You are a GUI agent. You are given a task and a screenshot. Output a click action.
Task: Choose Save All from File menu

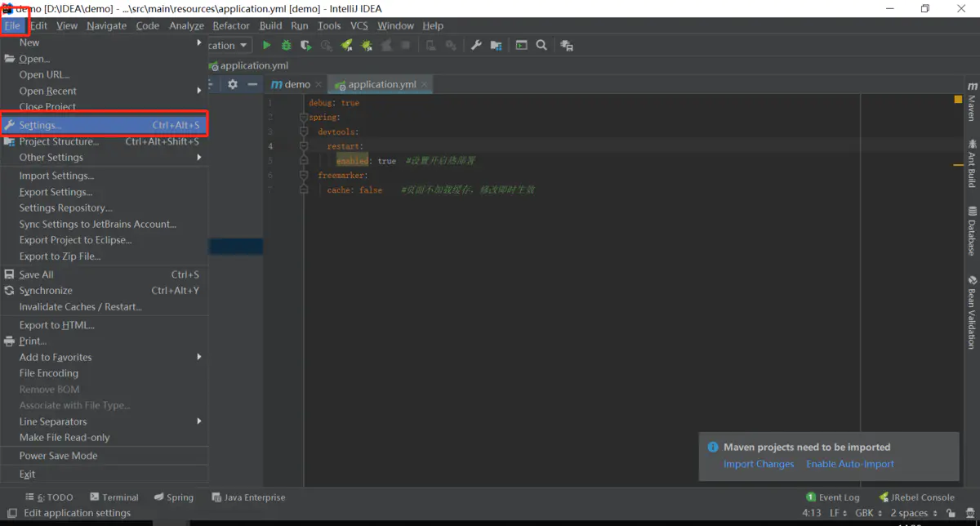104,274
